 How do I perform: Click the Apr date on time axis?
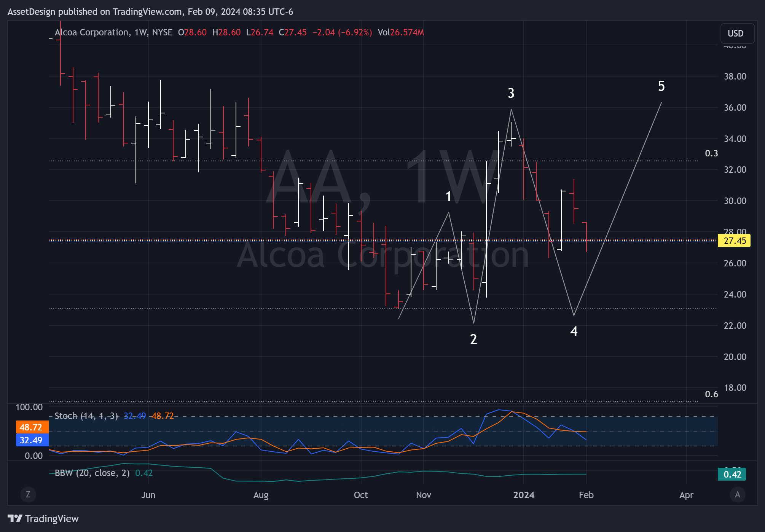[x=686, y=495]
